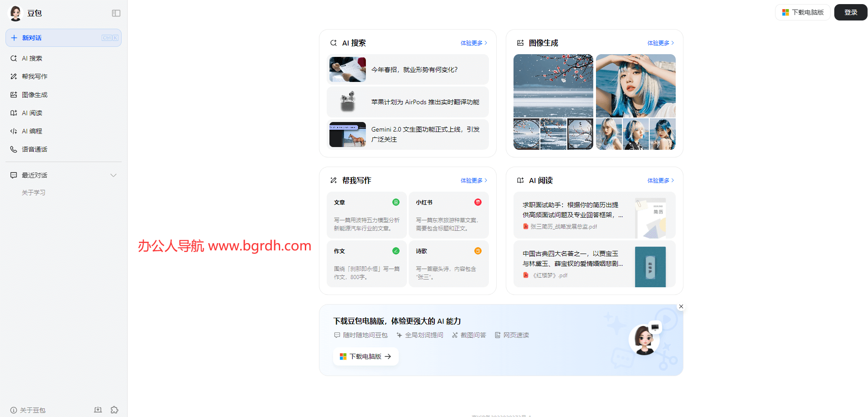The height and width of the screenshot is (417, 868).
Task: Click the bottom-right blue-haired girl thumbnail
Action: [663, 134]
